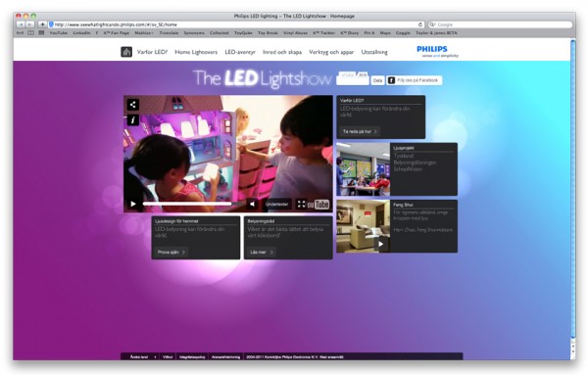Viewport: 588px width, 375px height.
Task: Open the Prova själv arrow button
Action: pos(171,253)
